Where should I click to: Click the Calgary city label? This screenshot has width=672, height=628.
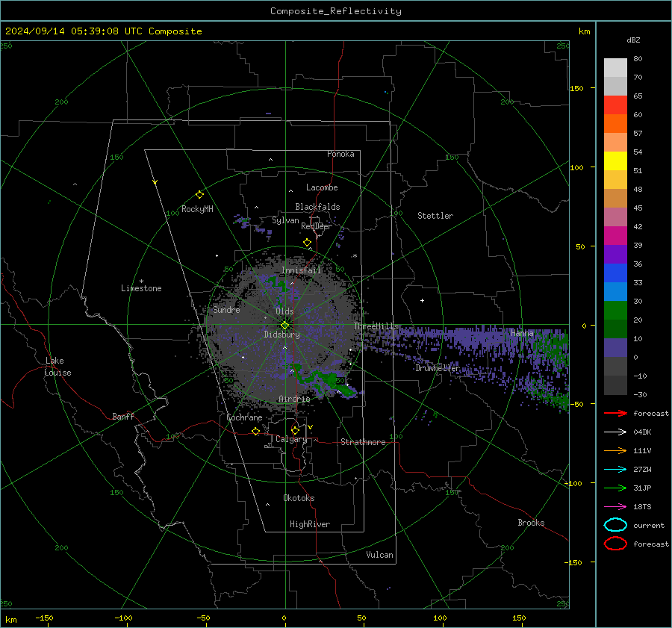(291, 439)
